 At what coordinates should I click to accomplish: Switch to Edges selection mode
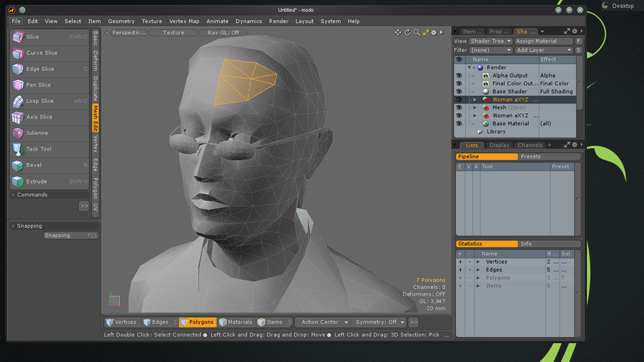coord(156,322)
